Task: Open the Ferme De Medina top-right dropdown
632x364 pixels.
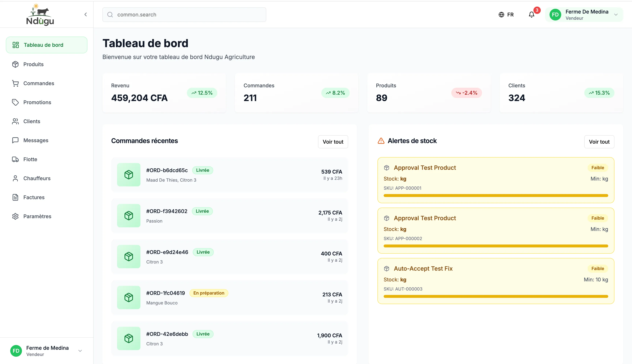Action: click(x=616, y=15)
